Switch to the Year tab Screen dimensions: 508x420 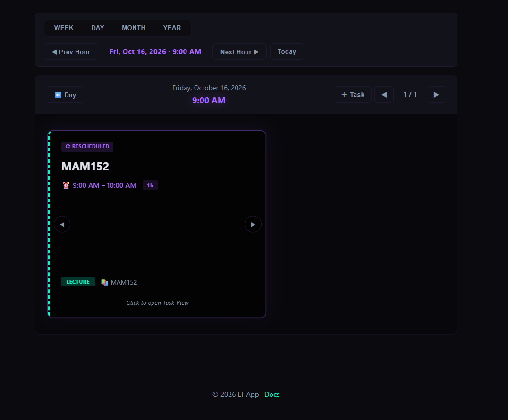coord(172,28)
